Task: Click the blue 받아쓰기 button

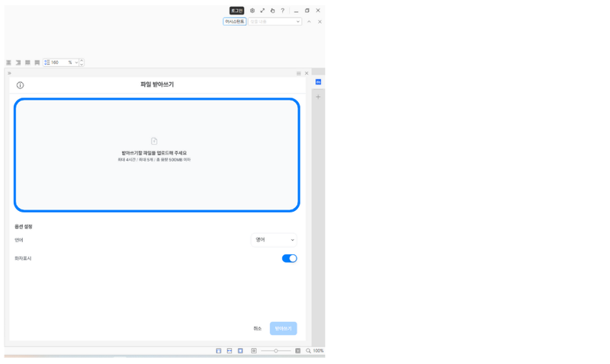Action: (283, 329)
